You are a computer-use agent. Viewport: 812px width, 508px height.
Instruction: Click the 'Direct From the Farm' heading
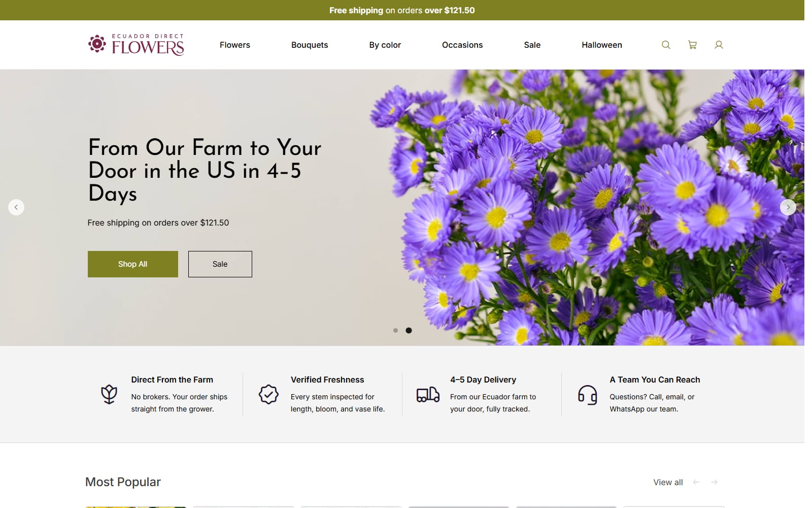tap(172, 379)
